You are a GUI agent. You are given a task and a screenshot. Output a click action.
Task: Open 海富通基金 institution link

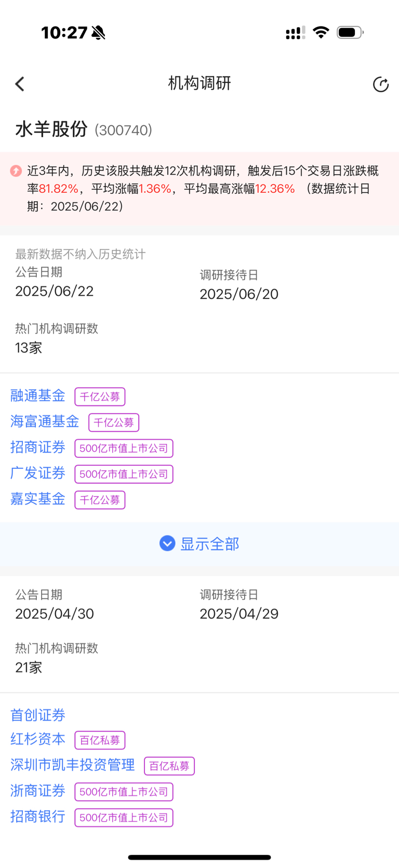point(45,422)
